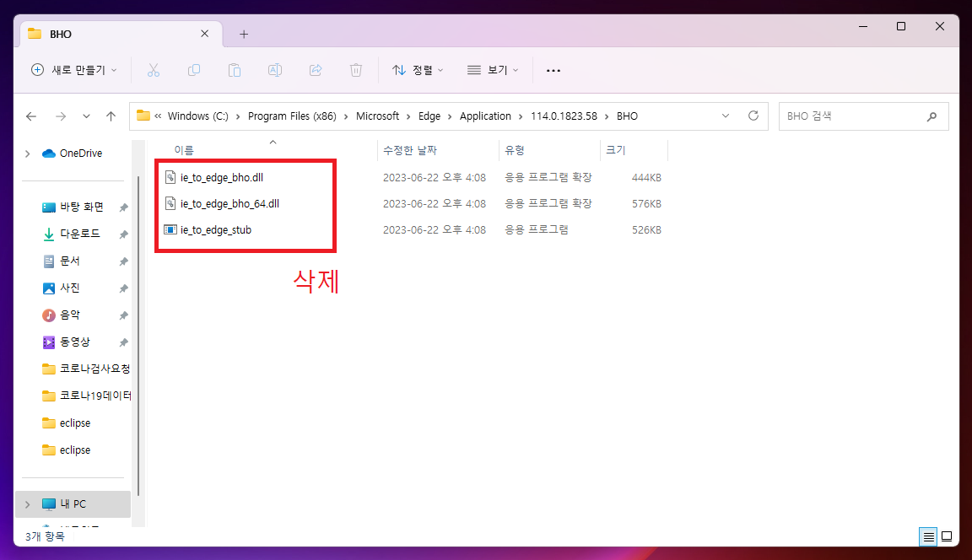The image size is (972, 560).
Task: Click the Copy icon in toolbar
Action: 194,70
